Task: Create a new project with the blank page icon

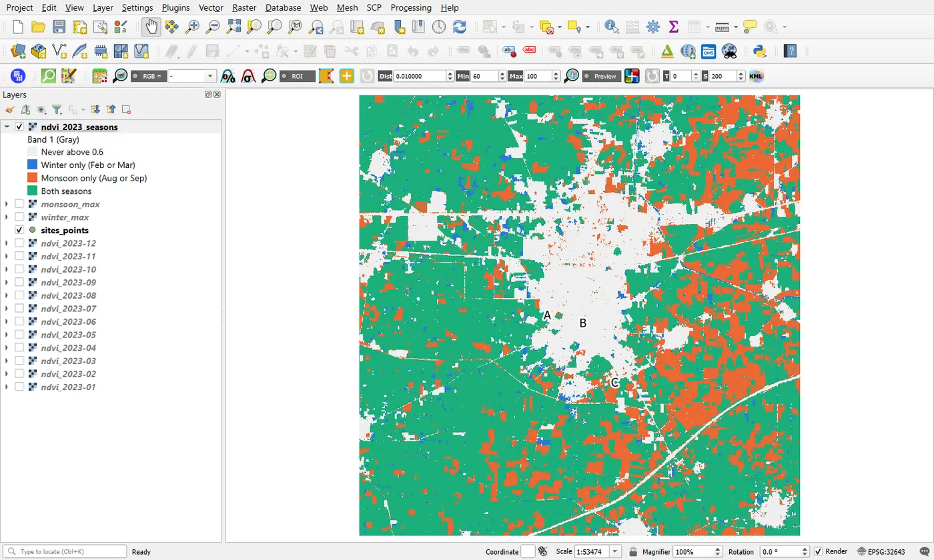Action: (x=18, y=27)
